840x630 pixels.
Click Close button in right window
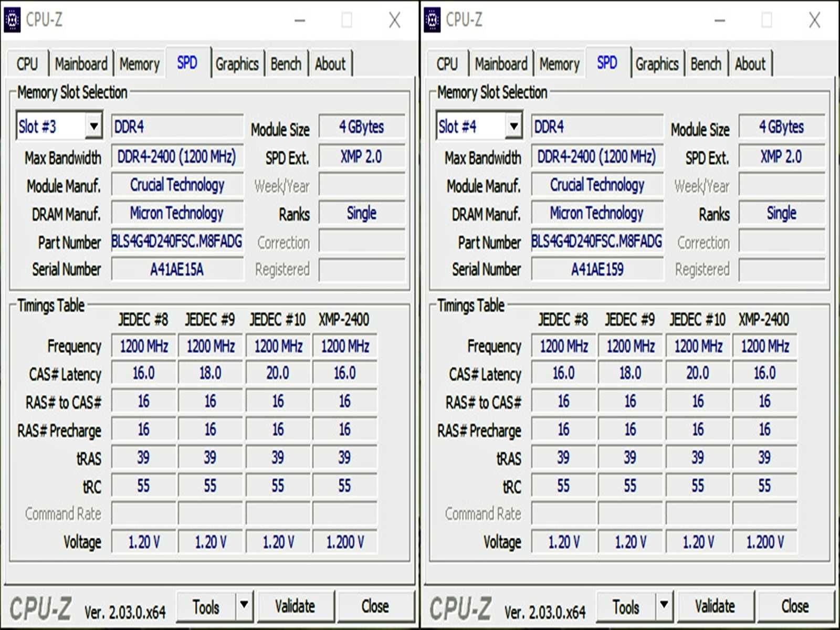(795, 606)
